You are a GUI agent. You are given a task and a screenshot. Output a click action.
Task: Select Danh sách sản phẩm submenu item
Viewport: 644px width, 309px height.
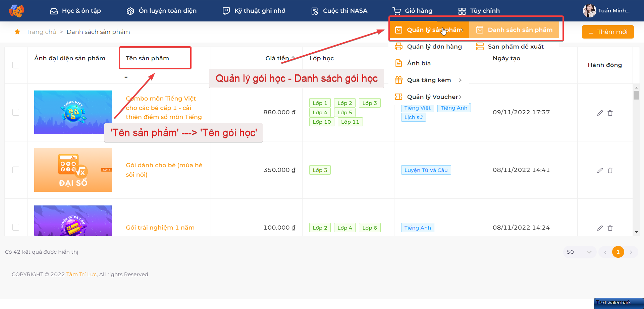coord(514,30)
